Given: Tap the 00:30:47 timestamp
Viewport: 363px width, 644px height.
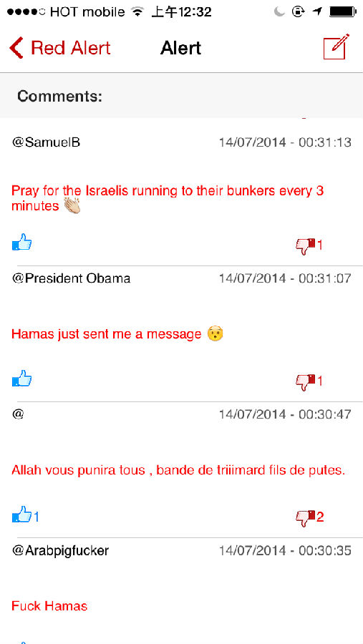Looking at the screenshot, I should pos(325,414).
